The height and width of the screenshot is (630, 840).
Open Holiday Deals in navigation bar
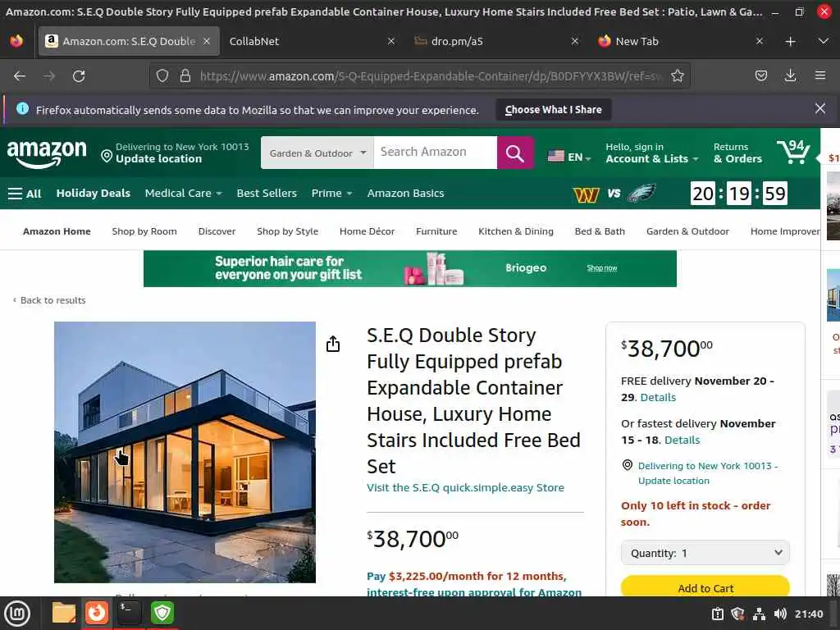94,194
